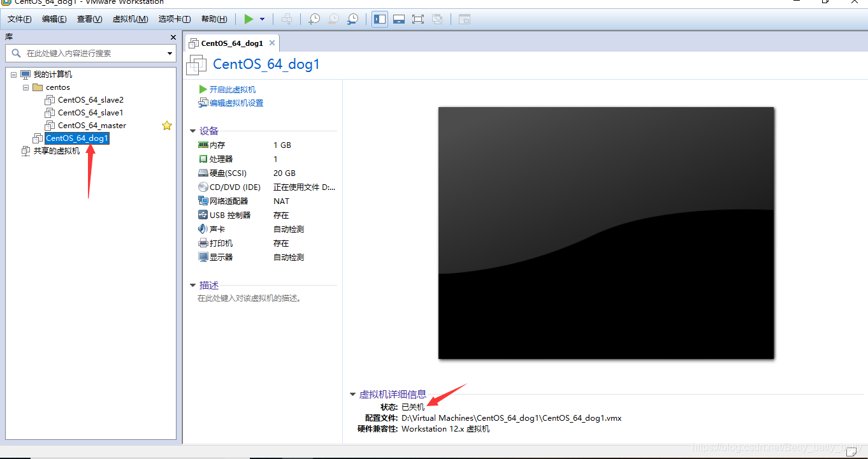This screenshot has width=868, height=459.
Task: Click the 内存 memory device icon
Action: coord(203,145)
